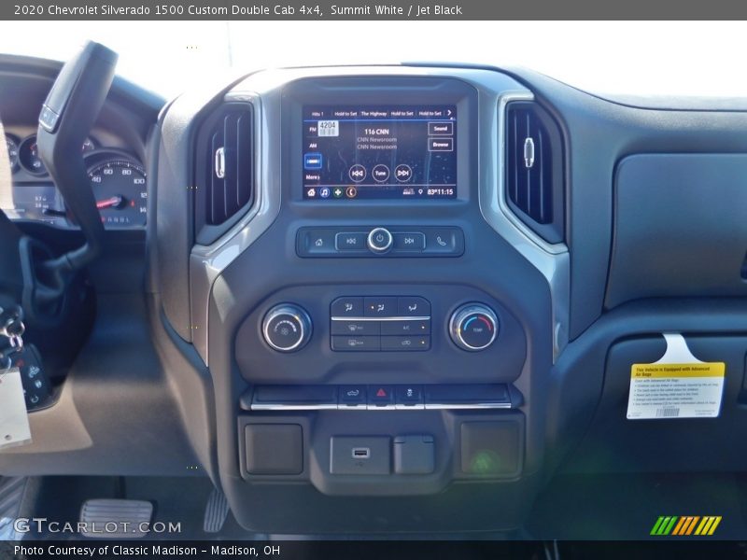Screen dimensions: 747x560
Task: Open the Phone icon on touchscreen
Action: coord(351,192)
